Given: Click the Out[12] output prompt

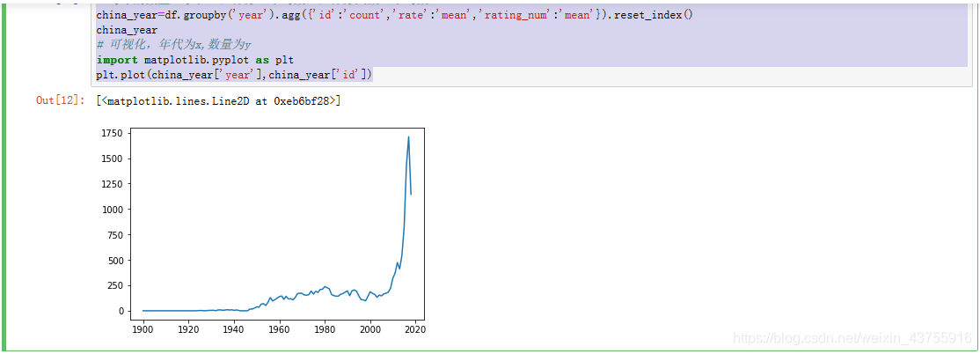Looking at the screenshot, I should (60, 100).
